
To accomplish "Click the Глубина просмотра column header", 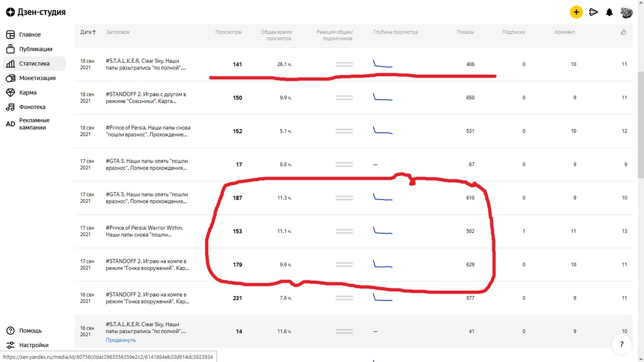I will click(x=396, y=32).
